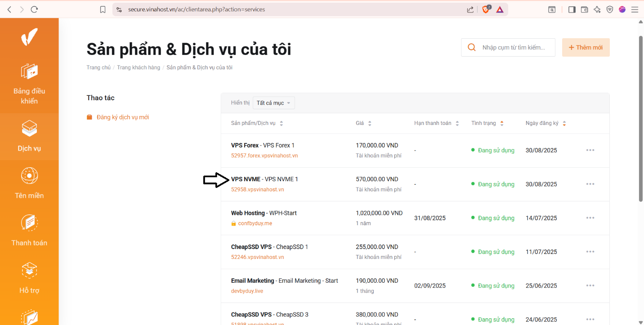The height and width of the screenshot is (325, 644).
Task: Click share page icon in address bar
Action: [x=470, y=9]
